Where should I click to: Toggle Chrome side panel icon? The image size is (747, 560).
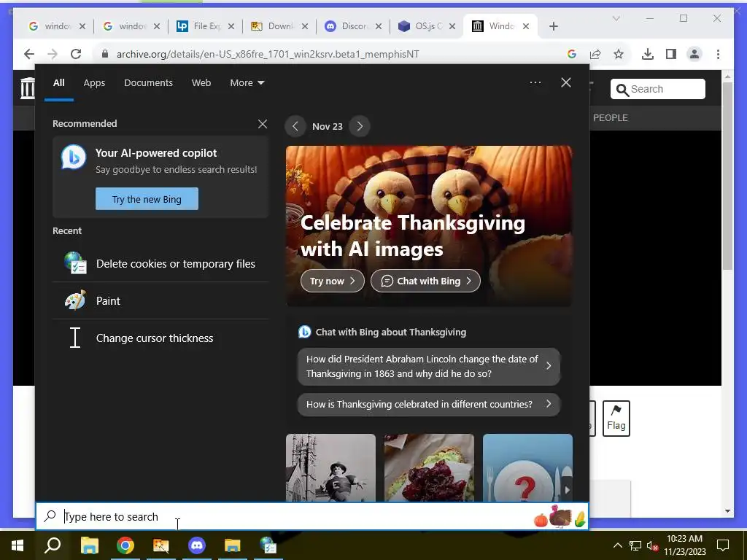click(671, 54)
